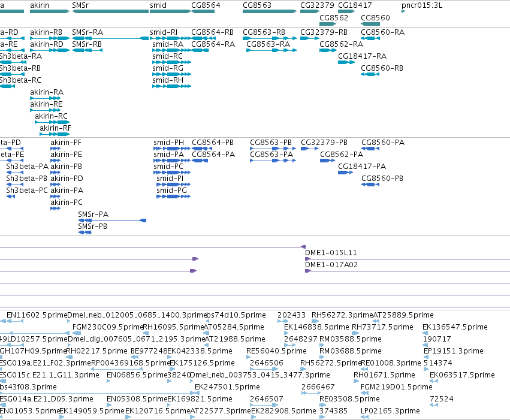The height and width of the screenshot is (420, 510).
Task: Click the CG8563 gene label
Action: [x=257, y=5]
